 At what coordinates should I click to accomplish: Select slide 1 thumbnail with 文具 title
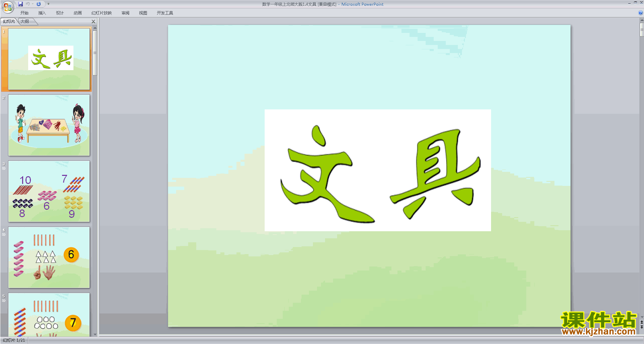(x=49, y=59)
